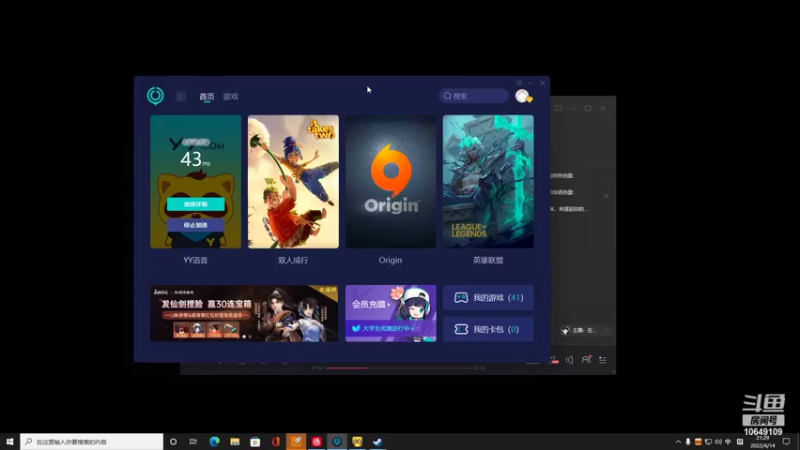Expand the right chevron in the background window

606,196
